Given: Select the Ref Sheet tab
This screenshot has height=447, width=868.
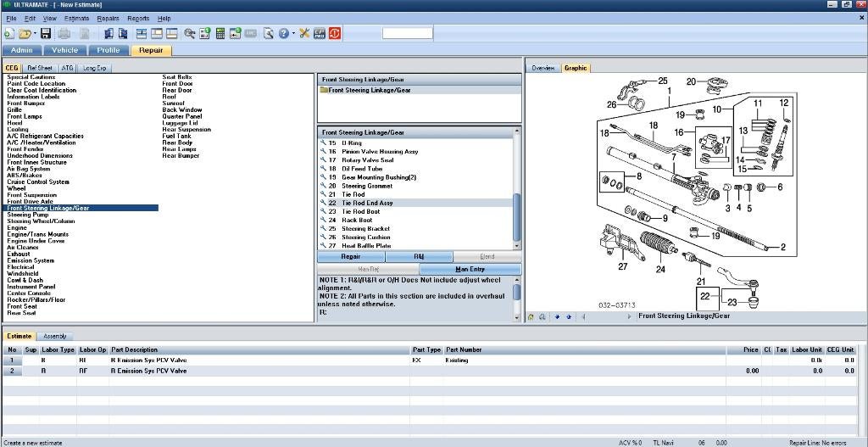Looking at the screenshot, I should pyautogui.click(x=40, y=68).
